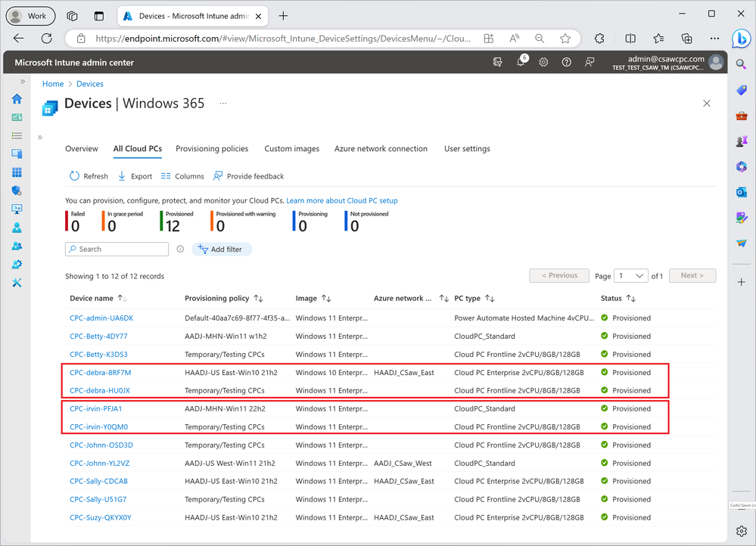Open device CPC-debra-8RF7M
This screenshot has width=756, height=546.
coord(101,373)
